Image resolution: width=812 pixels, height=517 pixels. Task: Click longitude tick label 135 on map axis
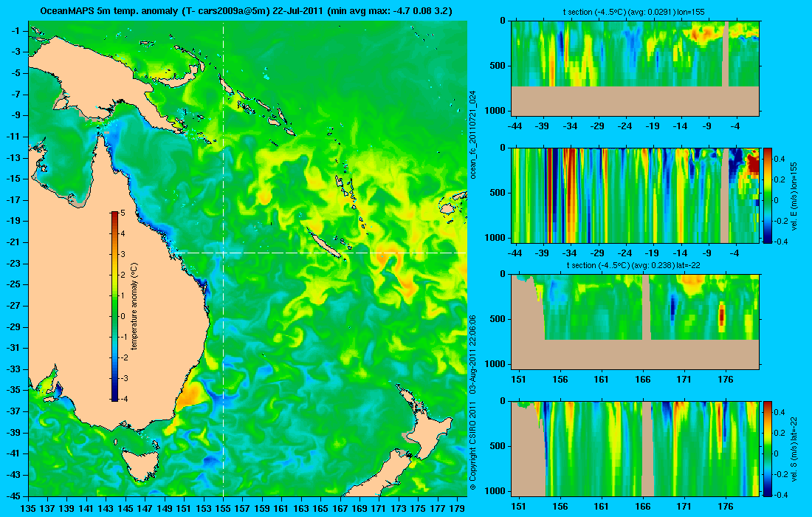pyautogui.click(x=28, y=509)
